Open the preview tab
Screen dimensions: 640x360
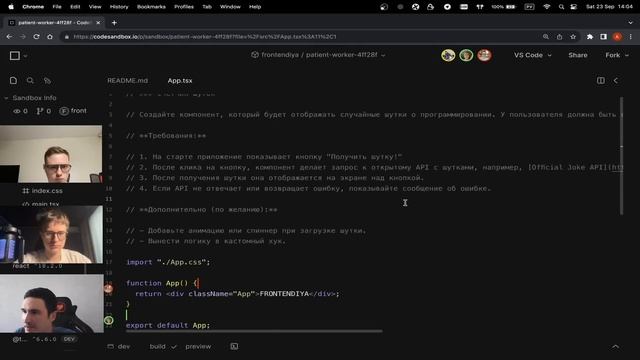tap(198, 347)
